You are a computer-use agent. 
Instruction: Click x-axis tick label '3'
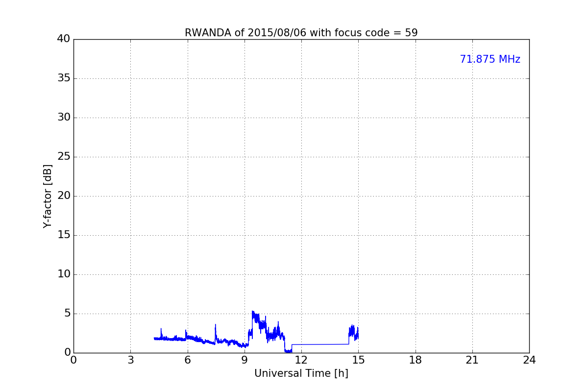(130, 360)
